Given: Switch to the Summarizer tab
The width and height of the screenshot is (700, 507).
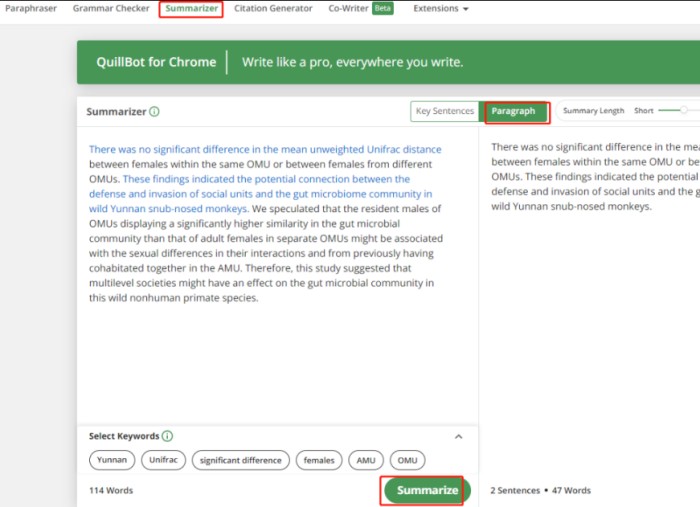Looking at the screenshot, I should (x=192, y=8).
